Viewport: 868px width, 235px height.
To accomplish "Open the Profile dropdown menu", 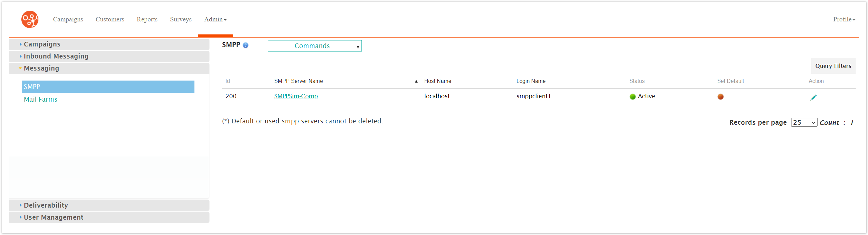I will point(844,19).
